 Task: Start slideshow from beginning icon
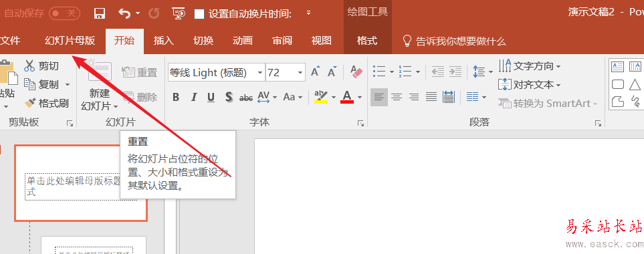click(x=179, y=13)
